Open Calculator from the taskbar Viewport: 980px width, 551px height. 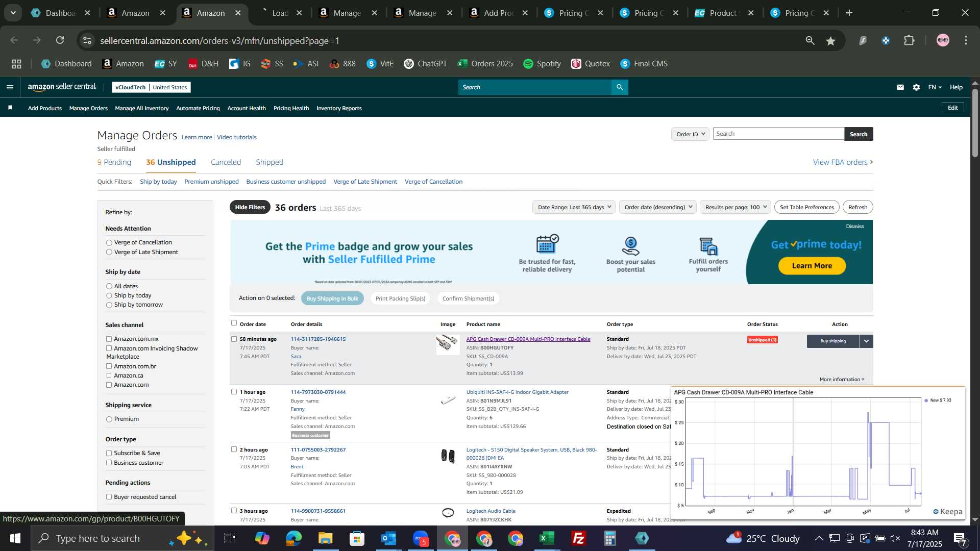(x=610, y=538)
